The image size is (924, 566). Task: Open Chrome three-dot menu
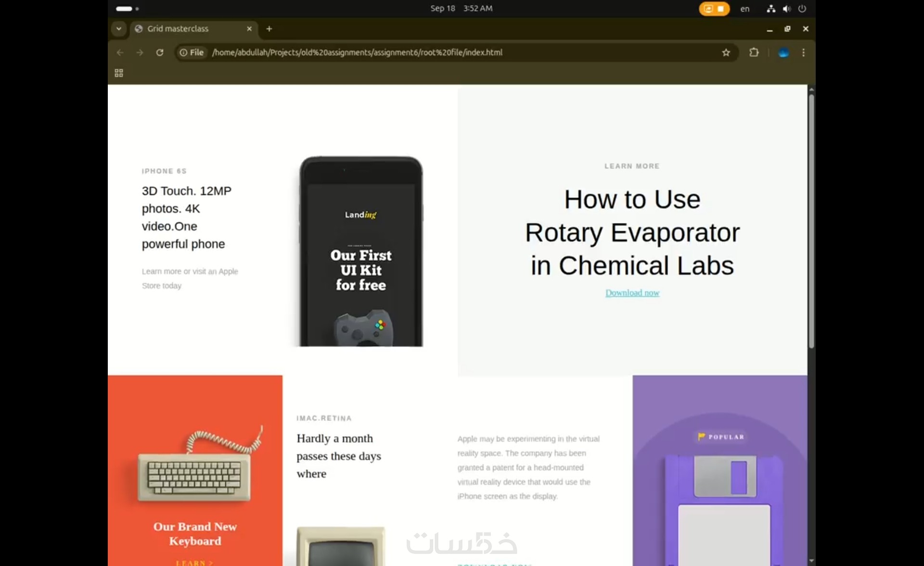(803, 52)
